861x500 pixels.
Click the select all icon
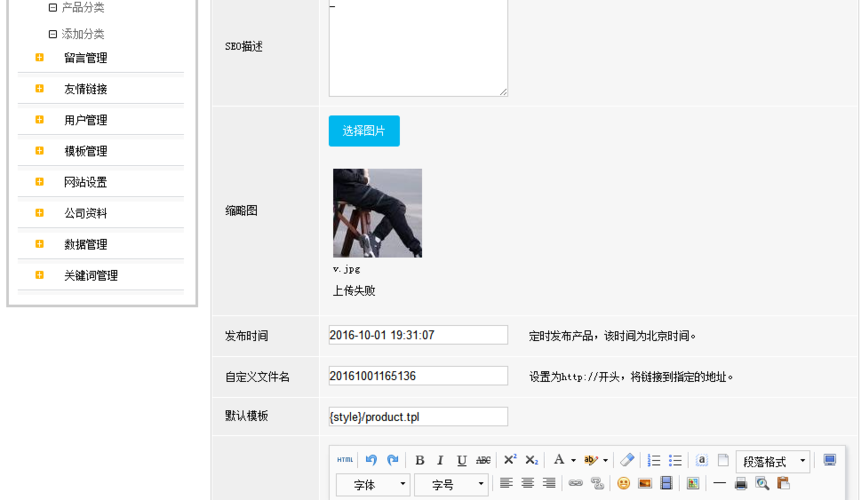point(702,460)
